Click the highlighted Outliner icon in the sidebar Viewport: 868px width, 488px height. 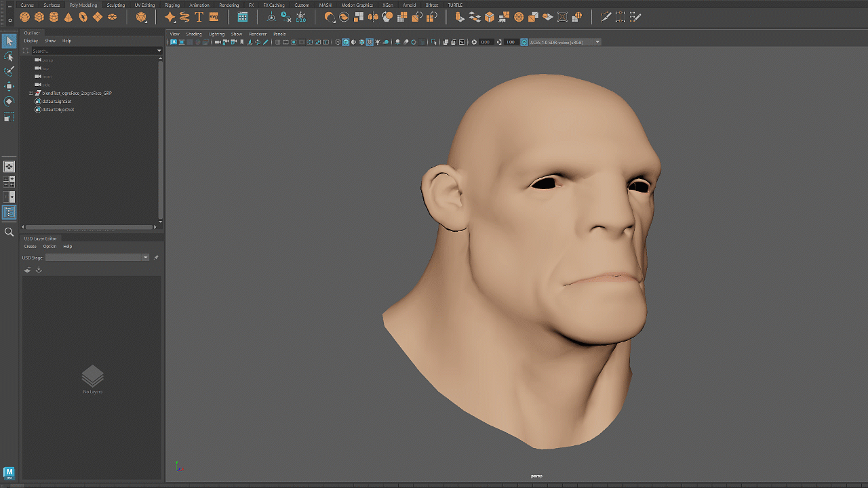tap(9, 211)
